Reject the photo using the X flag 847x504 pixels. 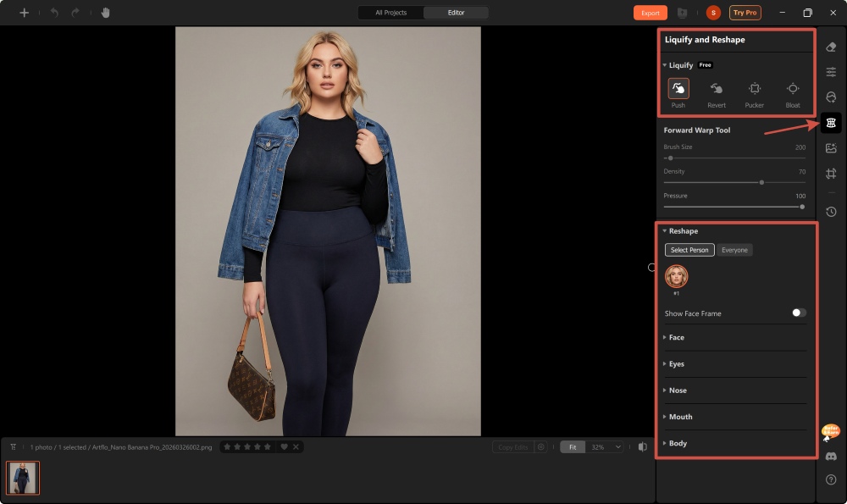(296, 446)
